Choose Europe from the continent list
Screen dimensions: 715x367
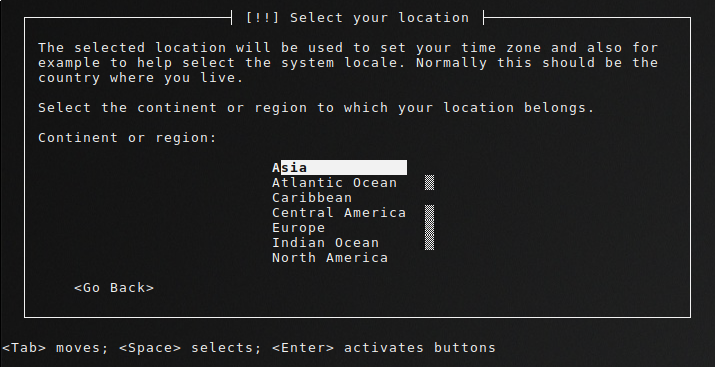pyautogui.click(x=299, y=227)
